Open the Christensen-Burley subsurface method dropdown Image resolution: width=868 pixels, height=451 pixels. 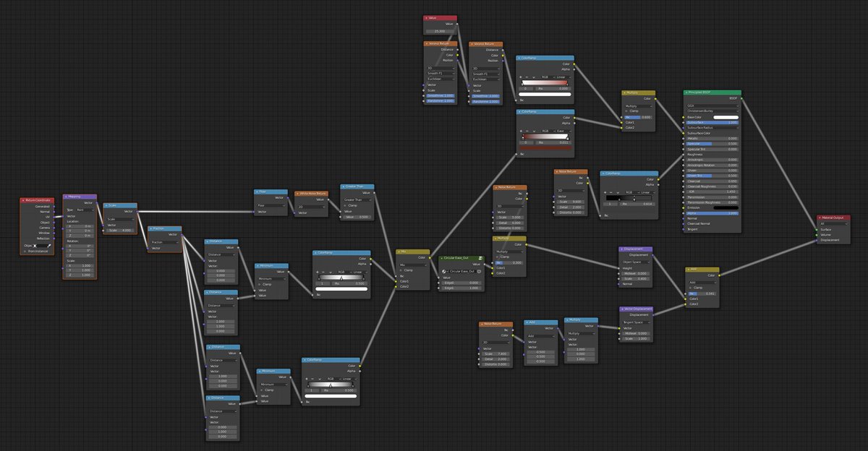coord(712,111)
